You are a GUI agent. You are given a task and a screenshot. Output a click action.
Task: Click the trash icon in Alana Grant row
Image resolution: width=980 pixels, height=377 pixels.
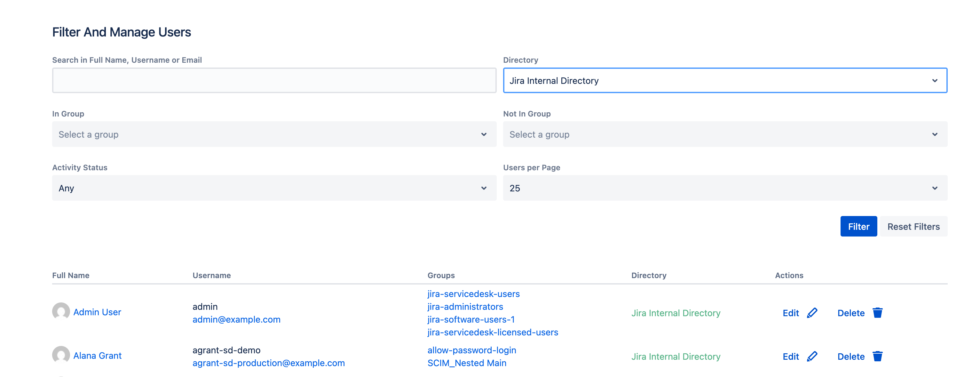tap(877, 356)
